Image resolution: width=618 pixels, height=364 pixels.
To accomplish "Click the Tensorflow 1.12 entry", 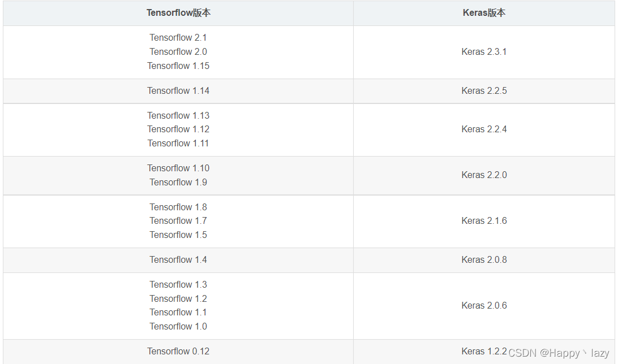I will [x=178, y=129].
